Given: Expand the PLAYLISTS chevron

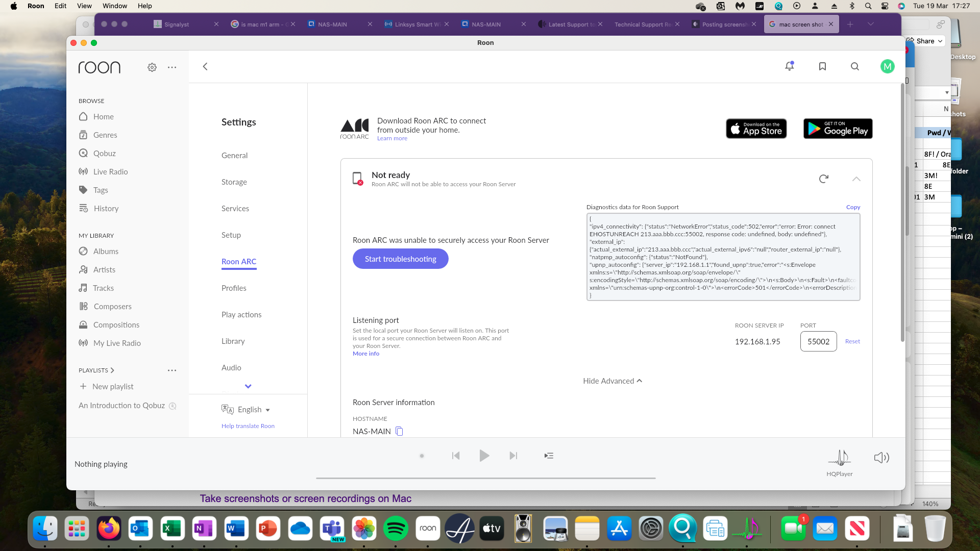Looking at the screenshot, I should (x=112, y=370).
